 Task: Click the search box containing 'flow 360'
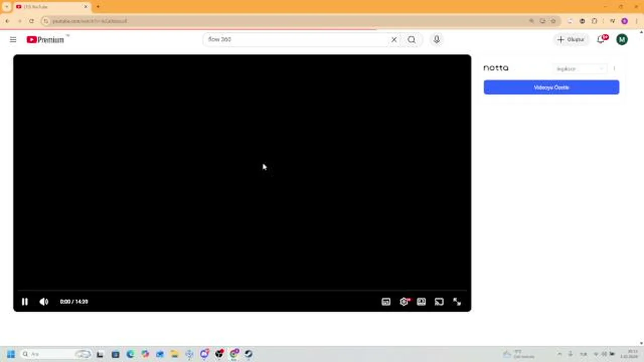point(295,39)
